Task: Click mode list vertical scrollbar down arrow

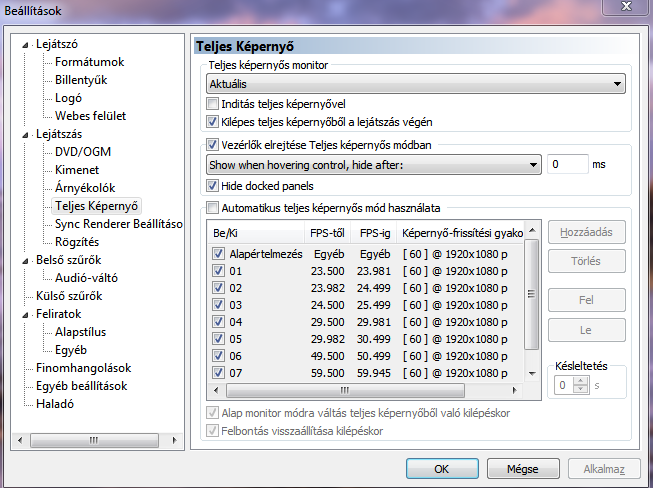Action: coord(532,373)
